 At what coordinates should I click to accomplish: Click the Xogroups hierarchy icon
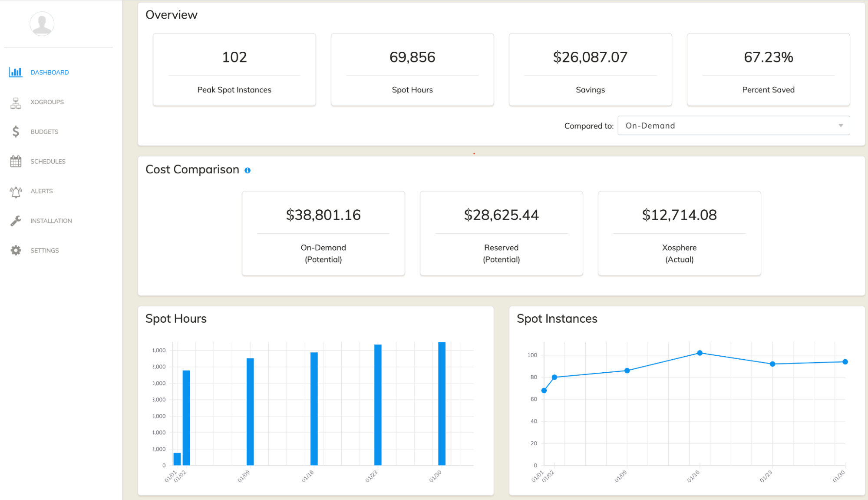coord(16,103)
